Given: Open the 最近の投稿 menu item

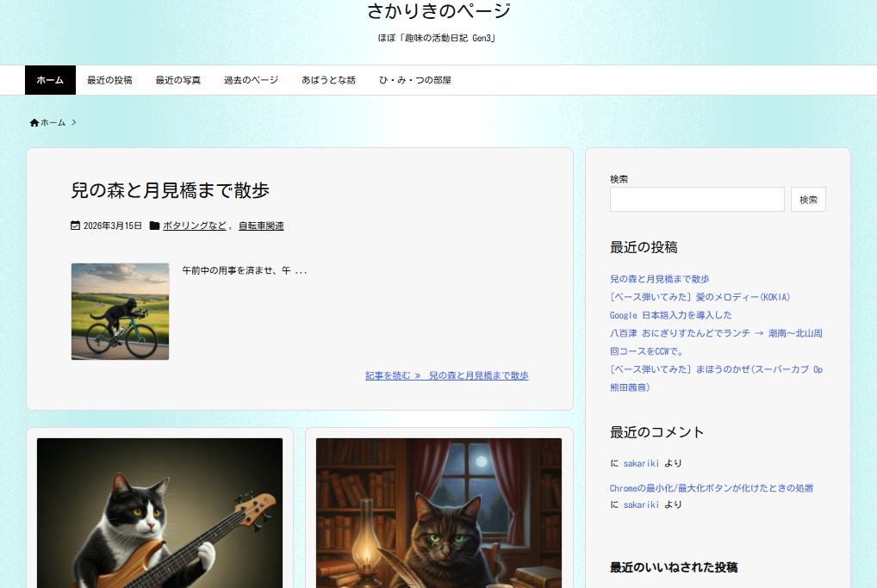Looking at the screenshot, I should (x=109, y=80).
